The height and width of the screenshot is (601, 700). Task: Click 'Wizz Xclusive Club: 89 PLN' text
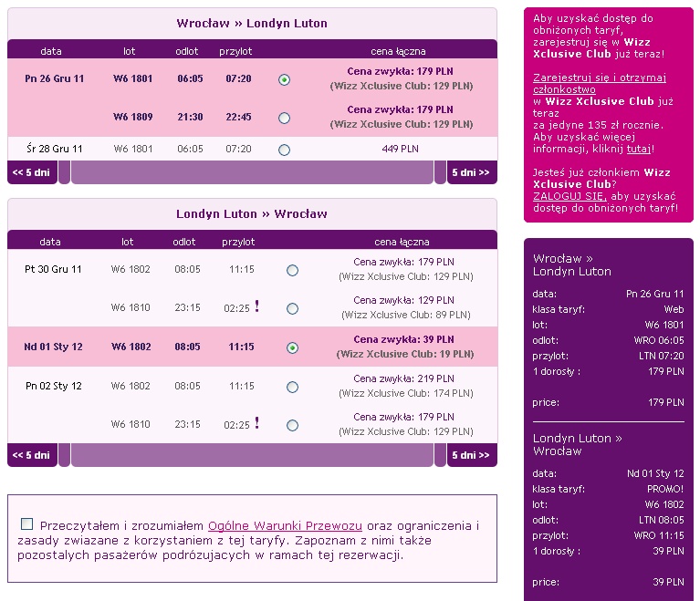[x=406, y=315]
